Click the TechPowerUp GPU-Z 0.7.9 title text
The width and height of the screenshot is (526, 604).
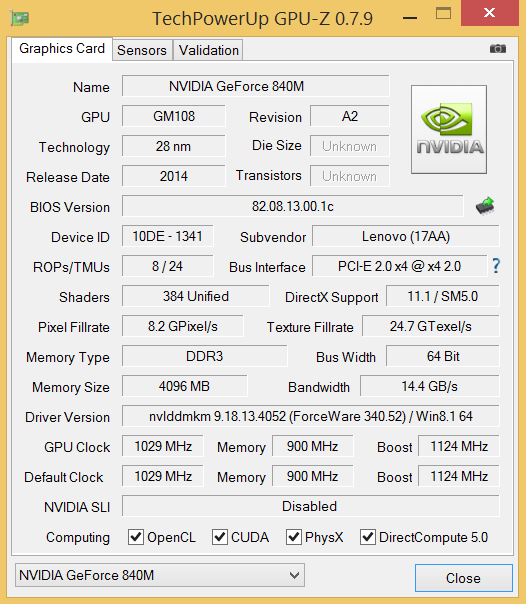click(x=263, y=18)
